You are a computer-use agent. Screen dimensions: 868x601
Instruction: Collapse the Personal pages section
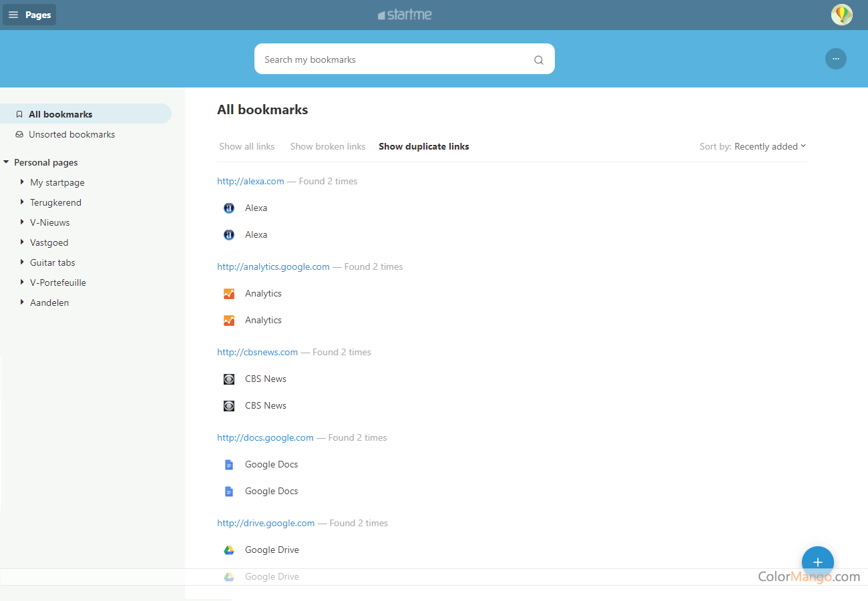coord(6,162)
